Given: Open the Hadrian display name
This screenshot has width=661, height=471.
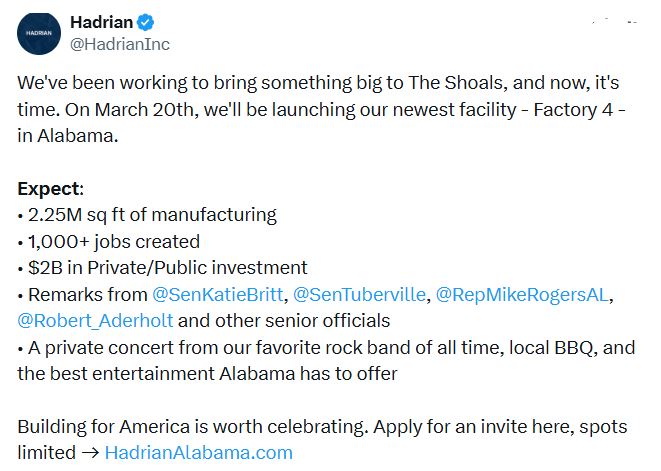Looking at the screenshot, I should pos(103,22).
